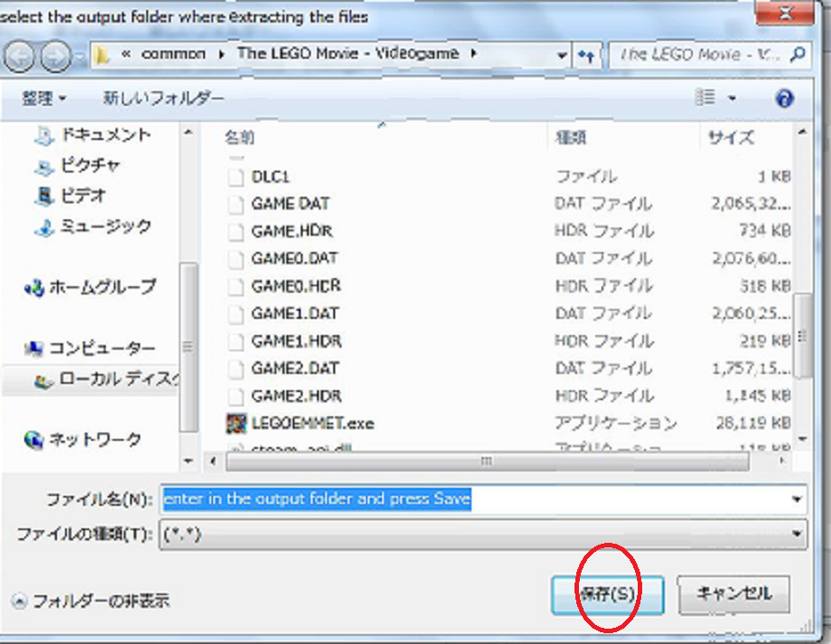Select ローカル ディスク in navigation pane
Screen dimensions: 831x644
tap(106, 379)
